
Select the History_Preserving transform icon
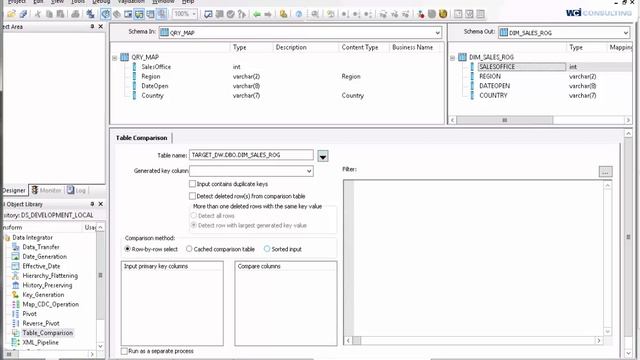pos(16,285)
